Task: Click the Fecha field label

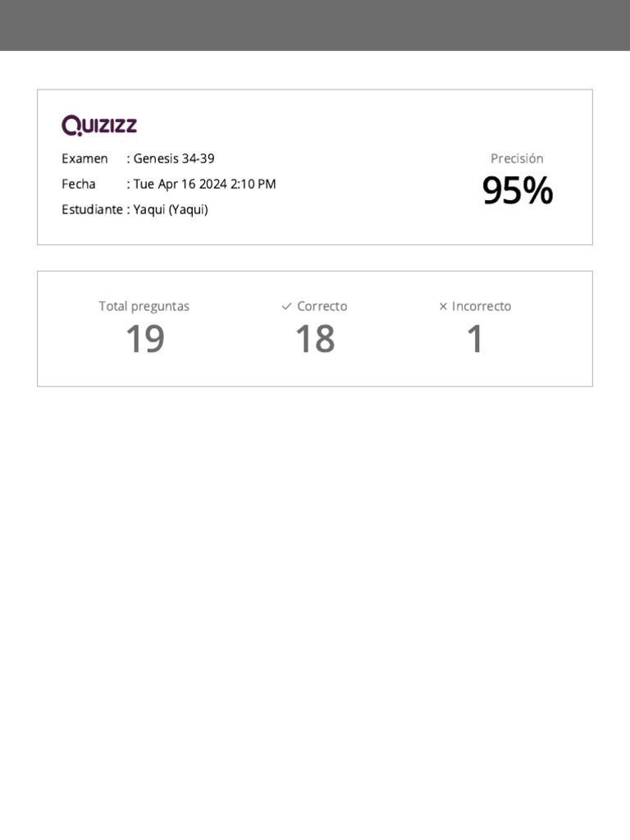Action: pyautogui.click(x=79, y=184)
